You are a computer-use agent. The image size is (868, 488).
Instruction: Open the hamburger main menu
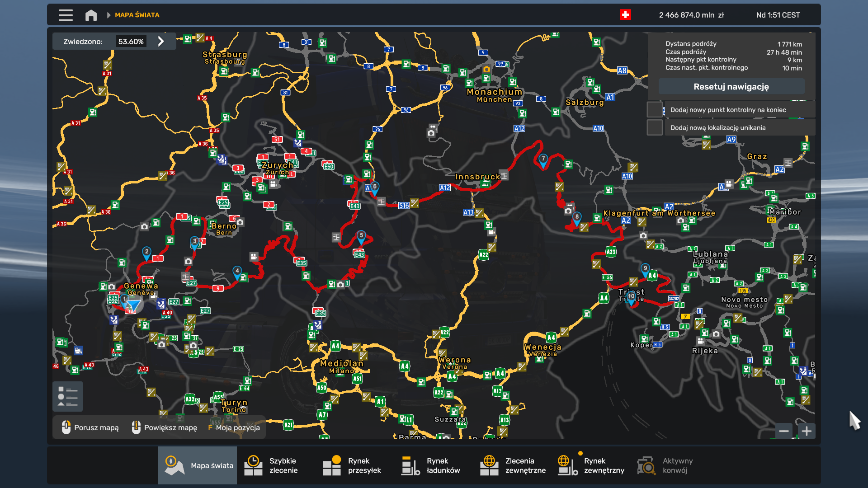point(66,15)
